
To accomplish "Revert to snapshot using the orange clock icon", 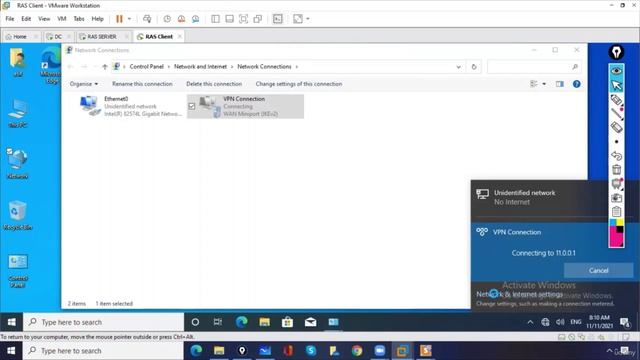I will coord(181,19).
